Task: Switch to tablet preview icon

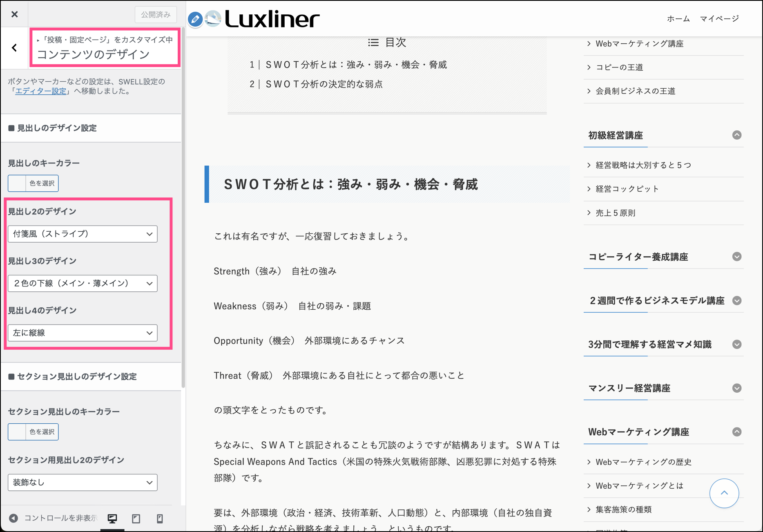Action: 136,519
